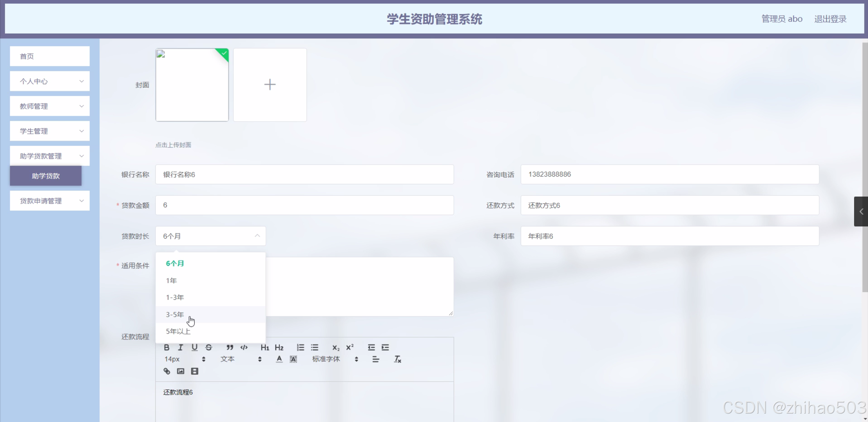The height and width of the screenshot is (422, 868).
Task: Select the 3-5年 loan duration option
Action: [x=175, y=314]
